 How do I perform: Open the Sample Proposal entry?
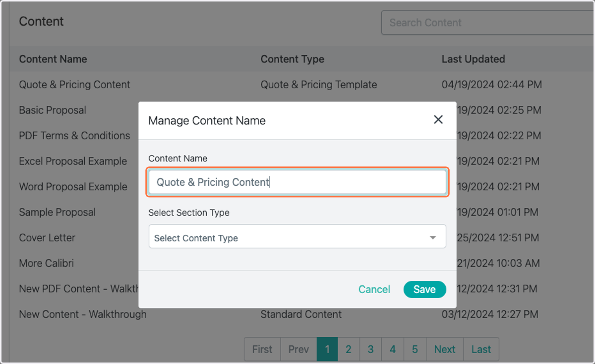58,212
